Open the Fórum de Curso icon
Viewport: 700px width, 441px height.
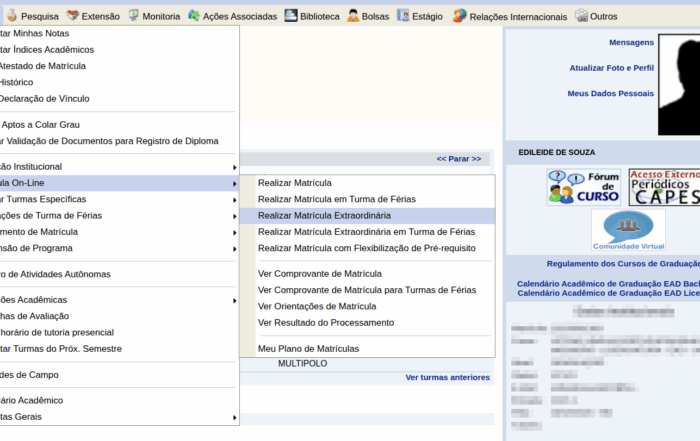tap(583, 187)
